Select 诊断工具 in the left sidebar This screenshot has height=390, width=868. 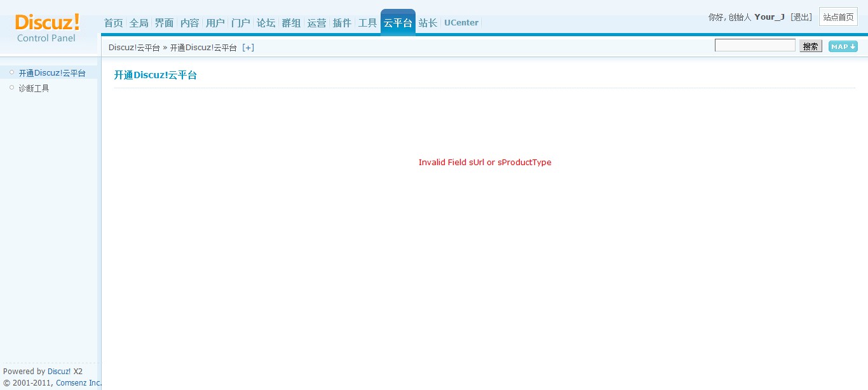[x=34, y=88]
